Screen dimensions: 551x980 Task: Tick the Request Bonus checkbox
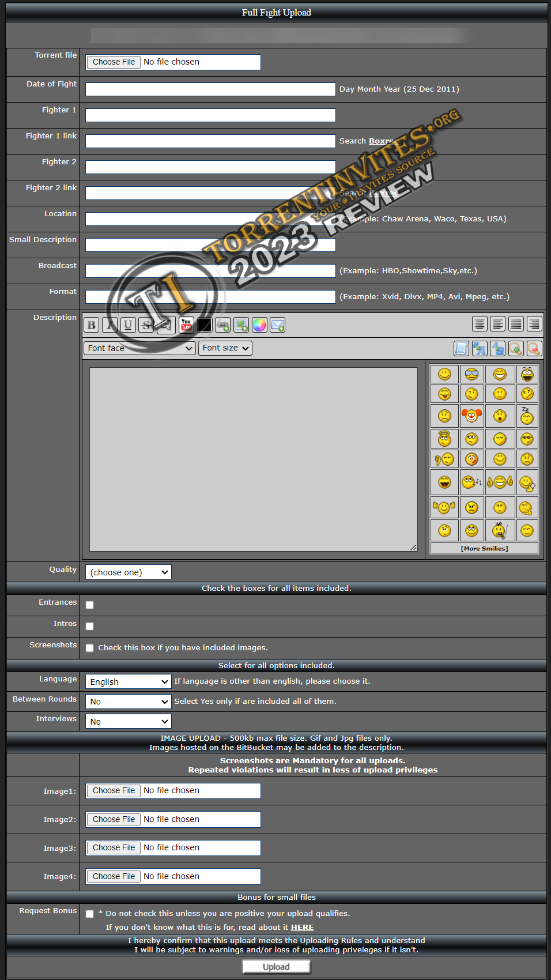pyautogui.click(x=89, y=914)
